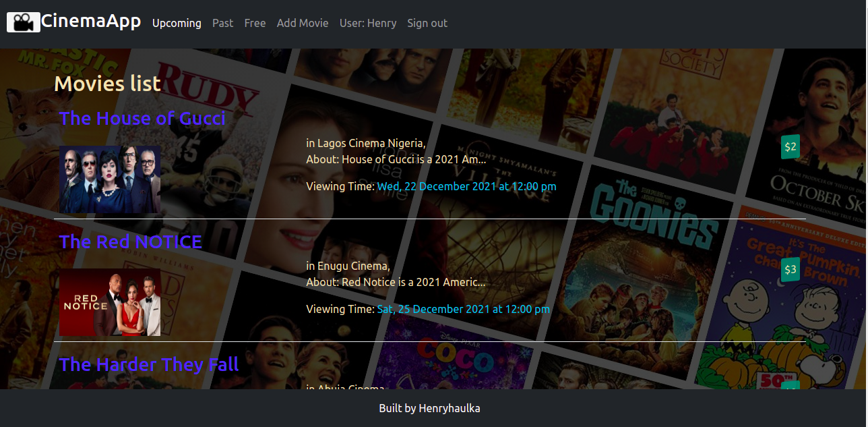Click the Red Notice poster thumbnail
868x427 pixels.
110,302
